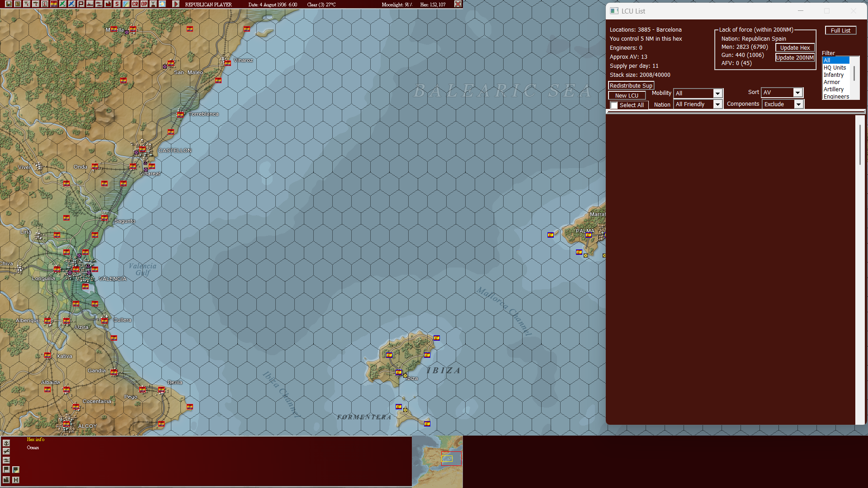Open the Operations Report via OP icon

click(144, 4)
